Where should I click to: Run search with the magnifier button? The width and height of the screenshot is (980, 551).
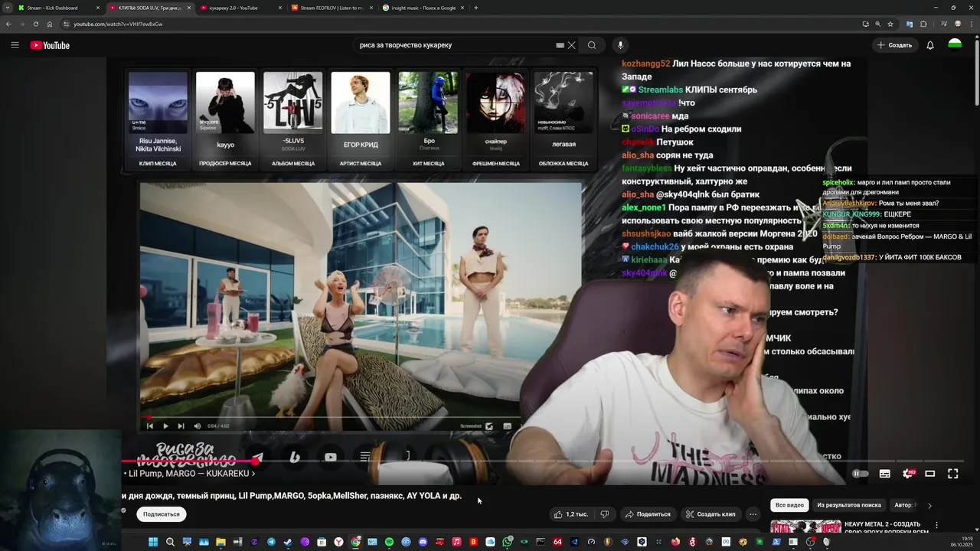point(592,45)
